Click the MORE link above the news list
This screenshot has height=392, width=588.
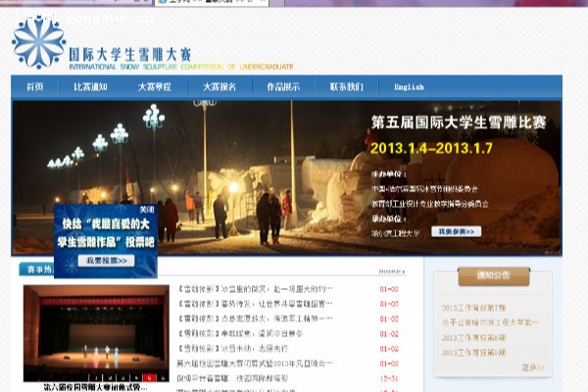tap(391, 270)
